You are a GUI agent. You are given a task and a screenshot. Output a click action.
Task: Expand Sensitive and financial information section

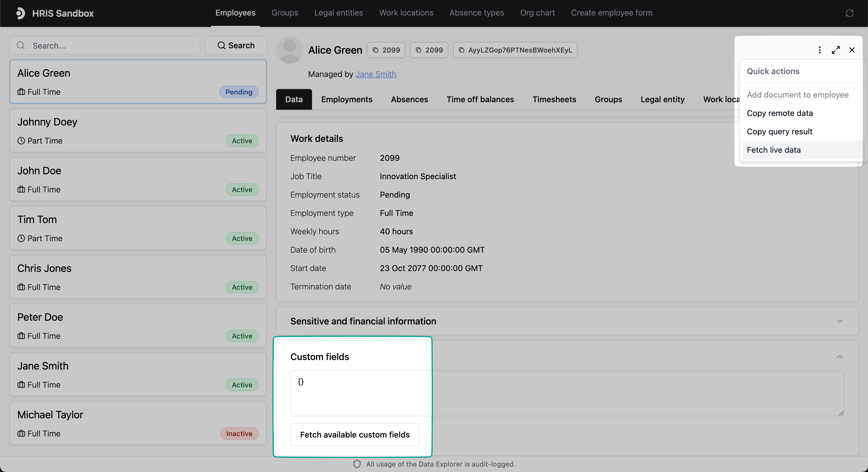tap(840, 321)
